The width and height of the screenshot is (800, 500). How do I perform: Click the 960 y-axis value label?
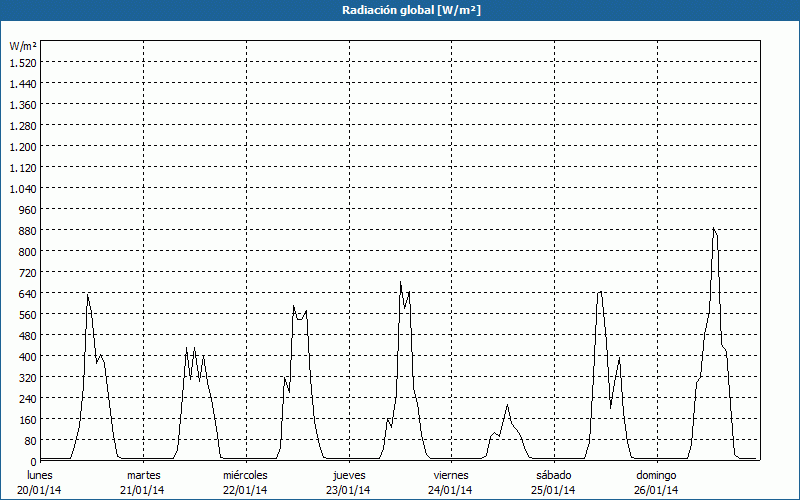27,210
